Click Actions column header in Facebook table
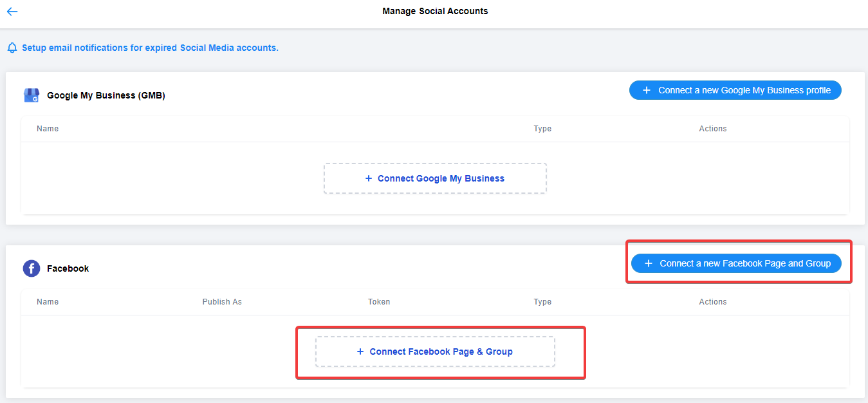Screen dimensions: 868x403 (713, 302)
